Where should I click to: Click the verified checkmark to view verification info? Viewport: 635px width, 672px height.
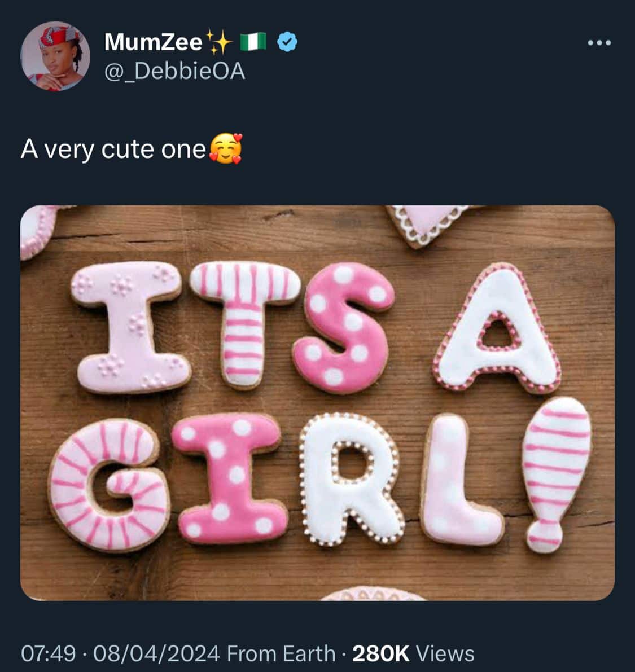click(287, 42)
